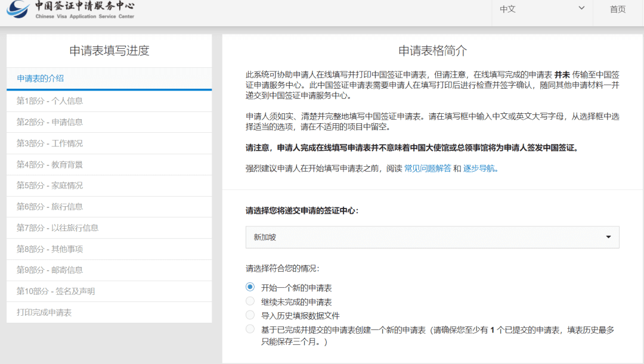Choose 继续未完成的申请表 radio option
This screenshot has height=364, width=644.
click(x=250, y=301)
